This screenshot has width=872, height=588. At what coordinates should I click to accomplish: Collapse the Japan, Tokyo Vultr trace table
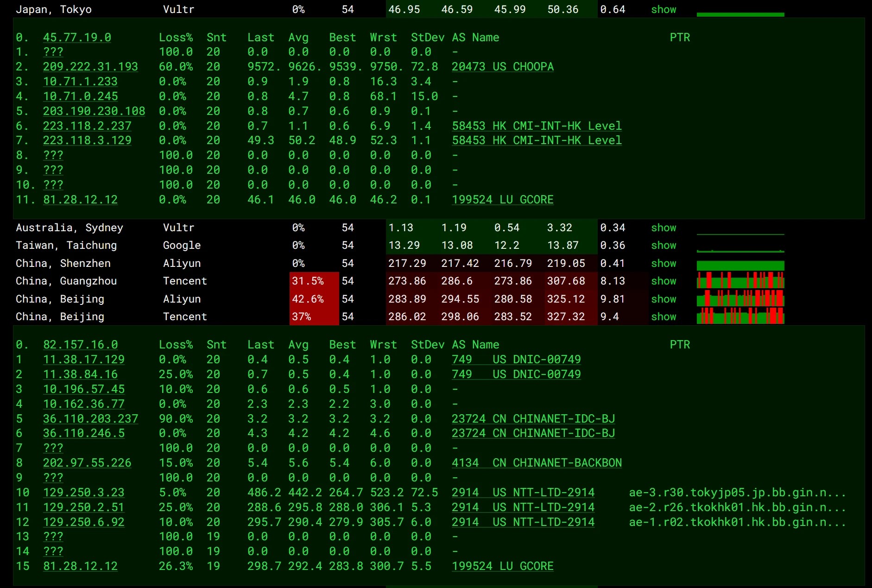point(663,9)
